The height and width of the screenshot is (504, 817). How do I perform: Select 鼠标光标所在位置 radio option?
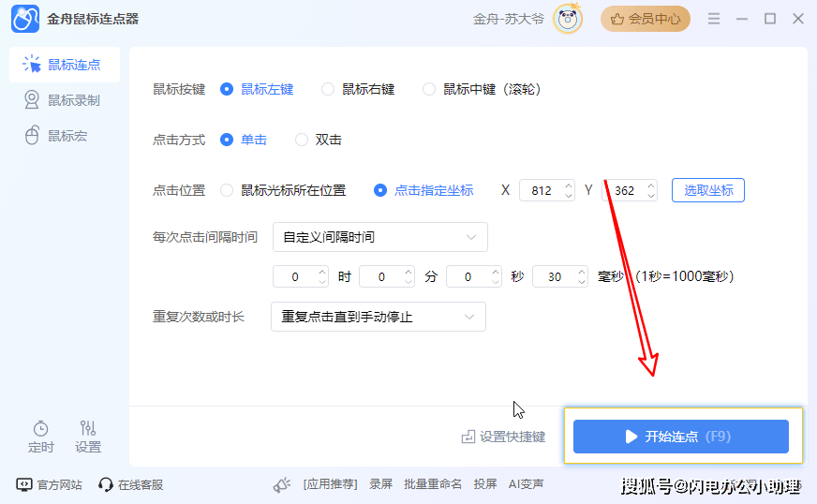pos(226,190)
